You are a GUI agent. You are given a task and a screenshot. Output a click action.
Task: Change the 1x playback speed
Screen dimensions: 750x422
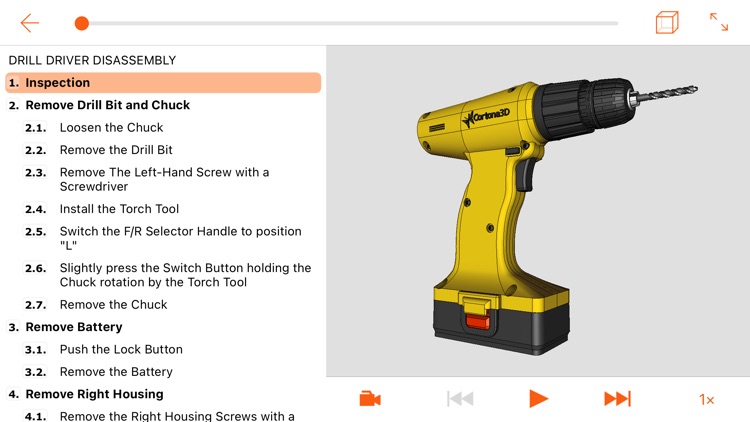(706, 399)
